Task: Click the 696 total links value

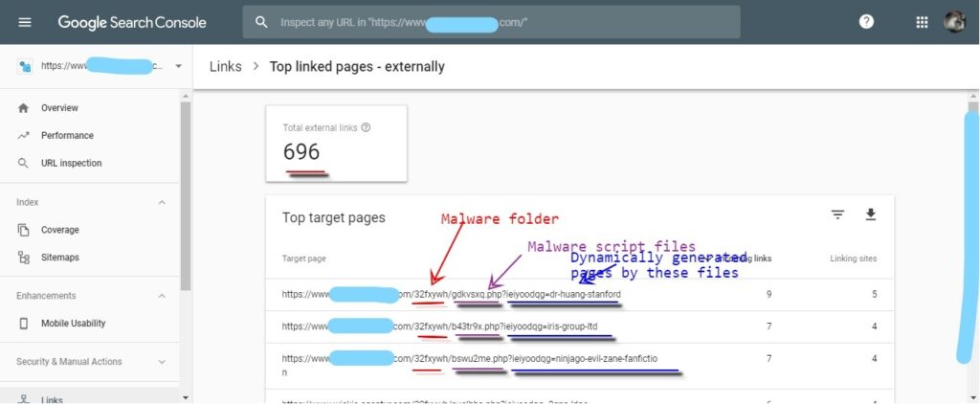Action: point(301,152)
